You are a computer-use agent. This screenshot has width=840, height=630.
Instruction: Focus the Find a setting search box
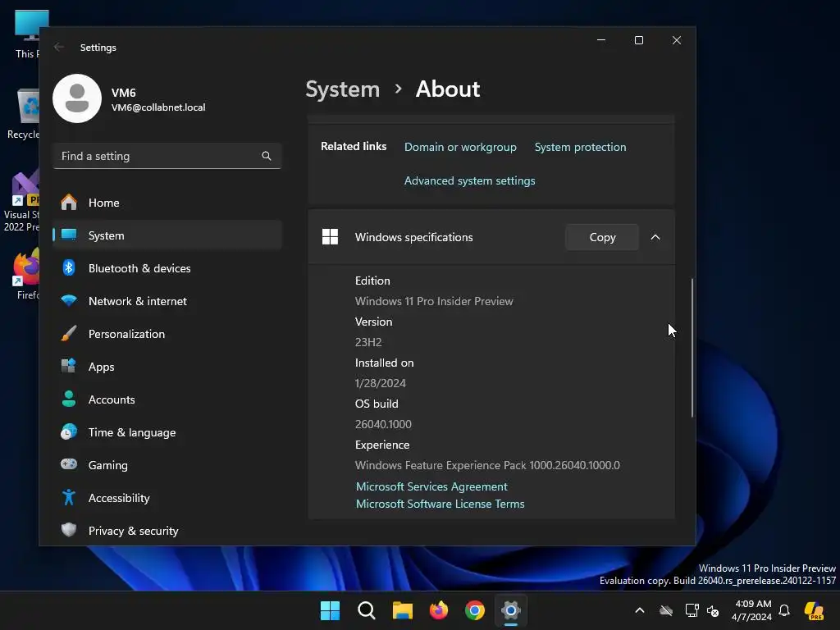(x=167, y=156)
